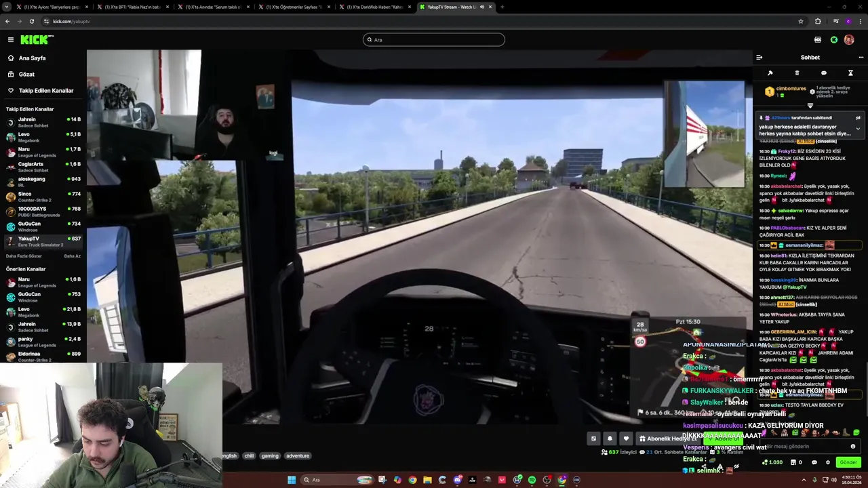Collapse the chat panel
Screen dimensions: 868x488
pos(759,58)
